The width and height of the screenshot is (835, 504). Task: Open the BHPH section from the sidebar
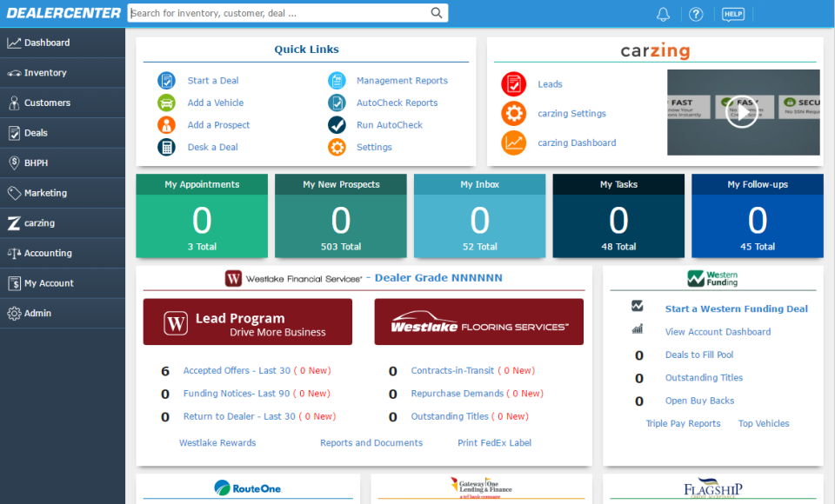[x=43, y=162]
